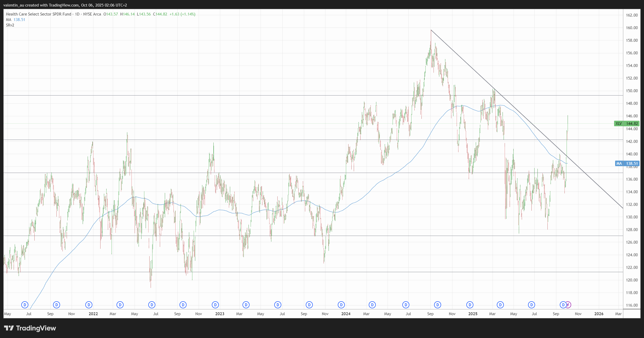
Task: Click the Health Care Select Sector SPDR Fund title
Action: point(39,14)
